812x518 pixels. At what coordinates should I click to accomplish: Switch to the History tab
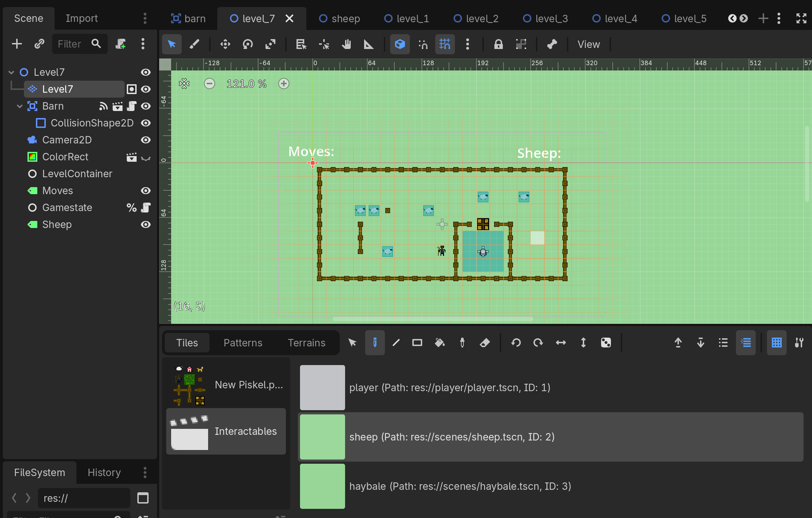pos(104,473)
